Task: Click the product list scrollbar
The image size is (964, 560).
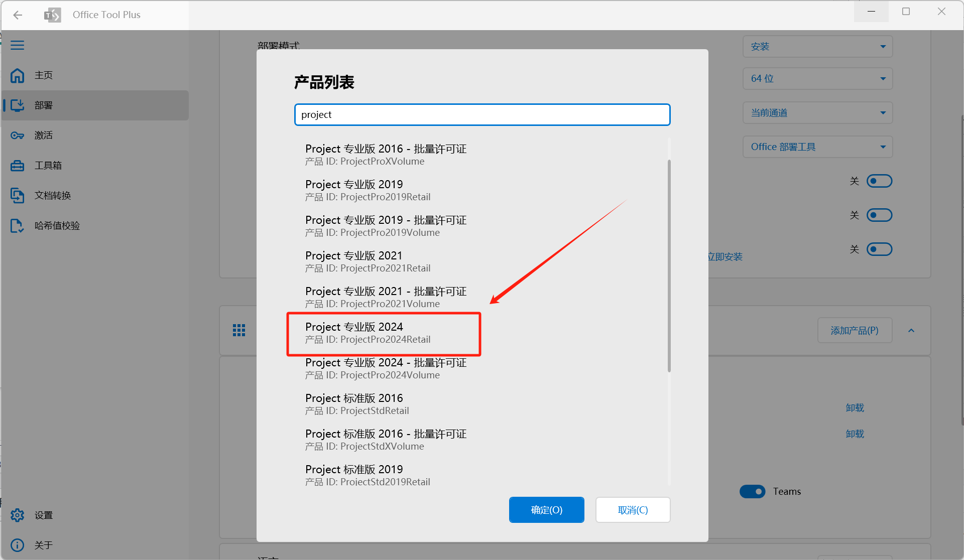Action: (x=669, y=266)
